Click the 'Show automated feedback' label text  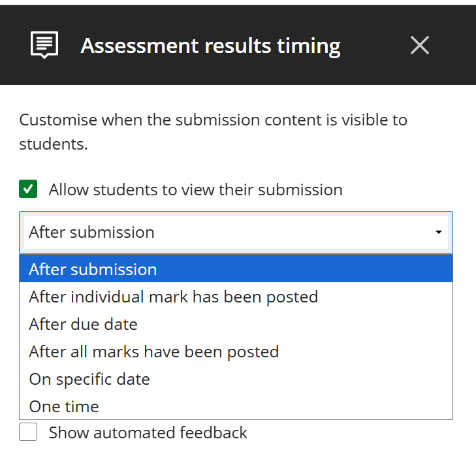point(148,432)
